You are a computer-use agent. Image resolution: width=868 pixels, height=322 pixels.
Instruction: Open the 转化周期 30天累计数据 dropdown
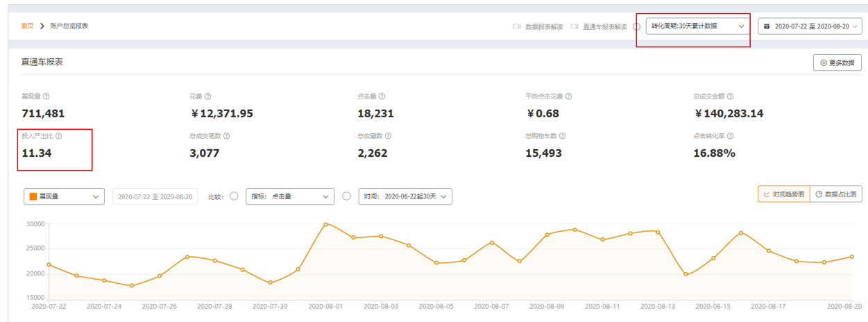[x=699, y=26]
